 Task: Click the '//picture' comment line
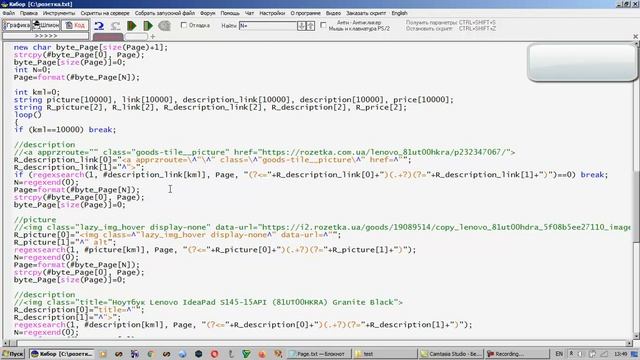35,220
